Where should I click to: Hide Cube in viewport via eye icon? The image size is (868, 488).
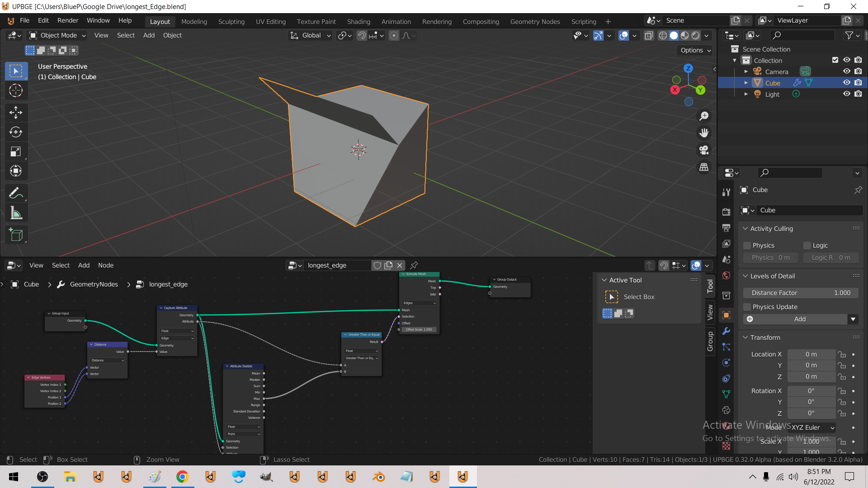click(846, 83)
